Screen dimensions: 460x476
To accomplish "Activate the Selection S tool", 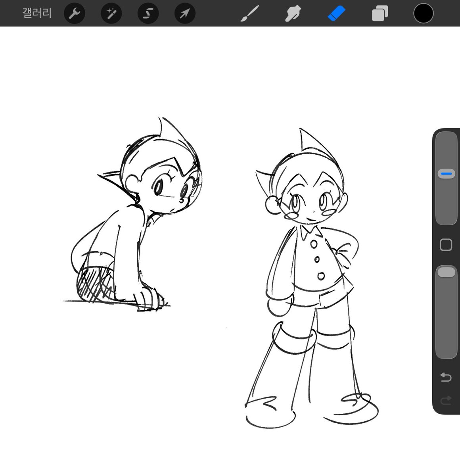I will point(148,14).
